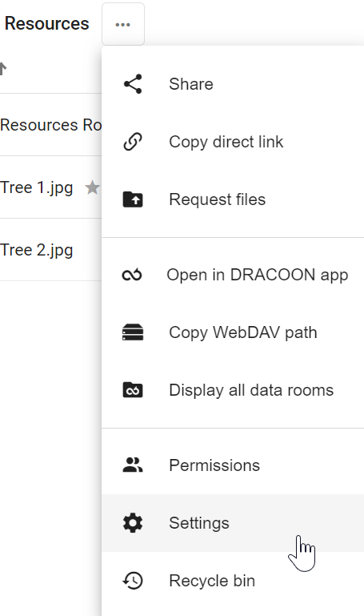Click the Recycle bin history clock icon
Viewport: 364px width, 616px height.
click(133, 581)
